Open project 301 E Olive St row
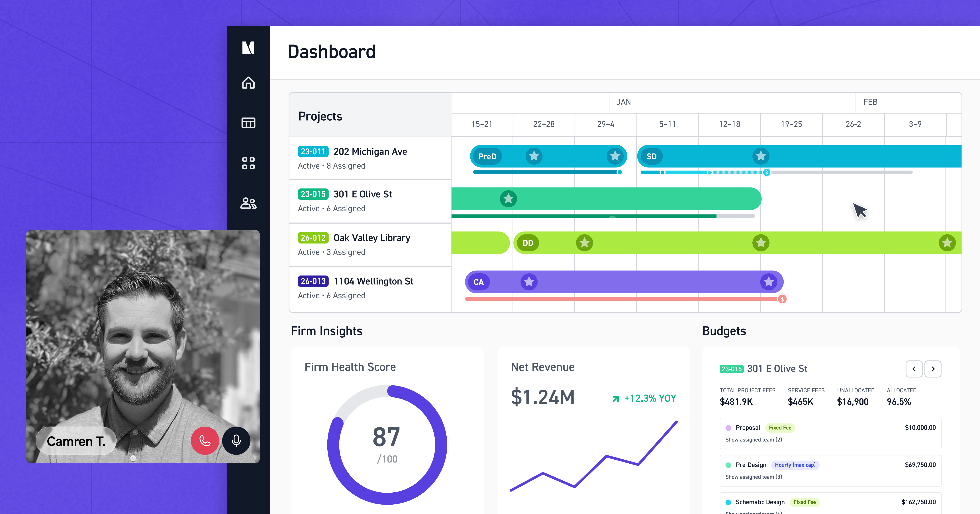Screen dimensions: 980x514 (x=370, y=201)
